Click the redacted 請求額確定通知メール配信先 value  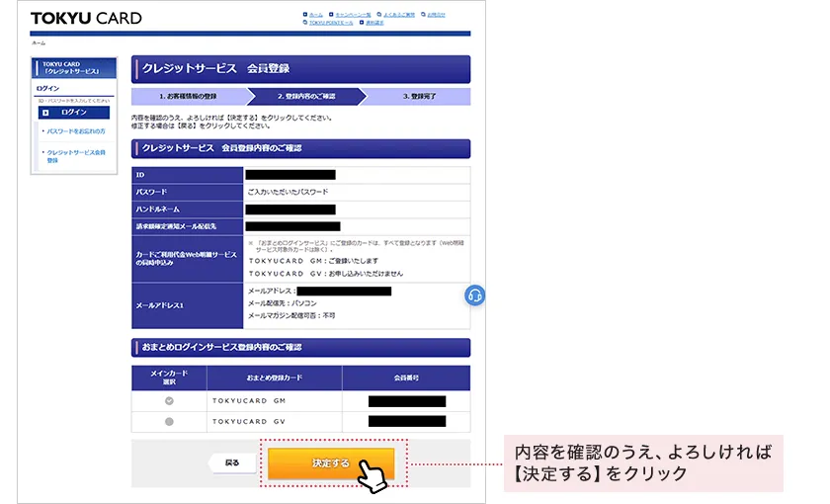click(292, 226)
